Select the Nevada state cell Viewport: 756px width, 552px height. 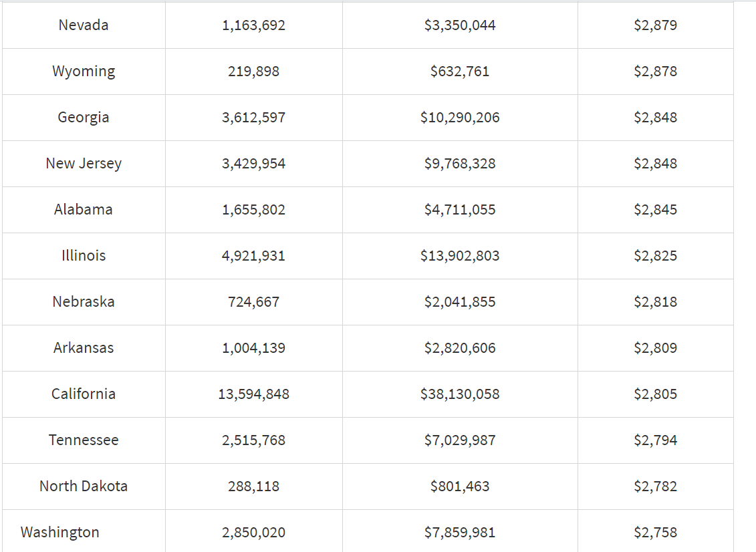coord(84,25)
